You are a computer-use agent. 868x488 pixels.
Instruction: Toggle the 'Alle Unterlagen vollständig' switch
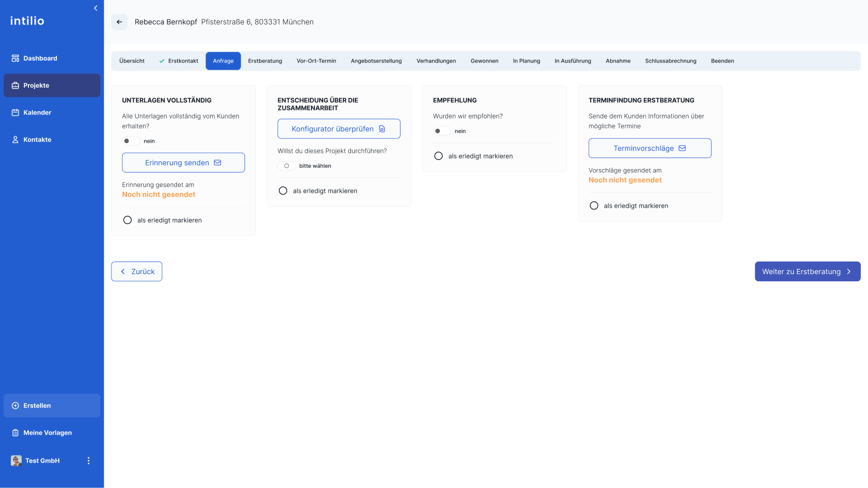(x=131, y=141)
